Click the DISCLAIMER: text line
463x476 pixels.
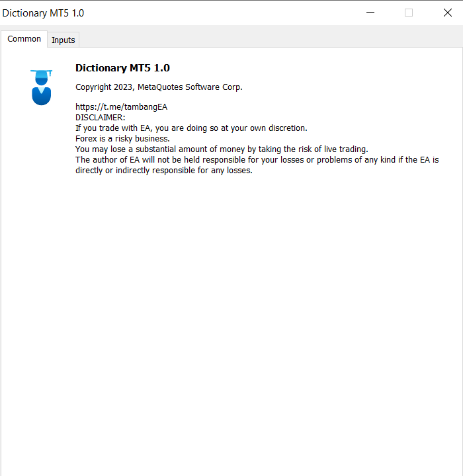101,118
